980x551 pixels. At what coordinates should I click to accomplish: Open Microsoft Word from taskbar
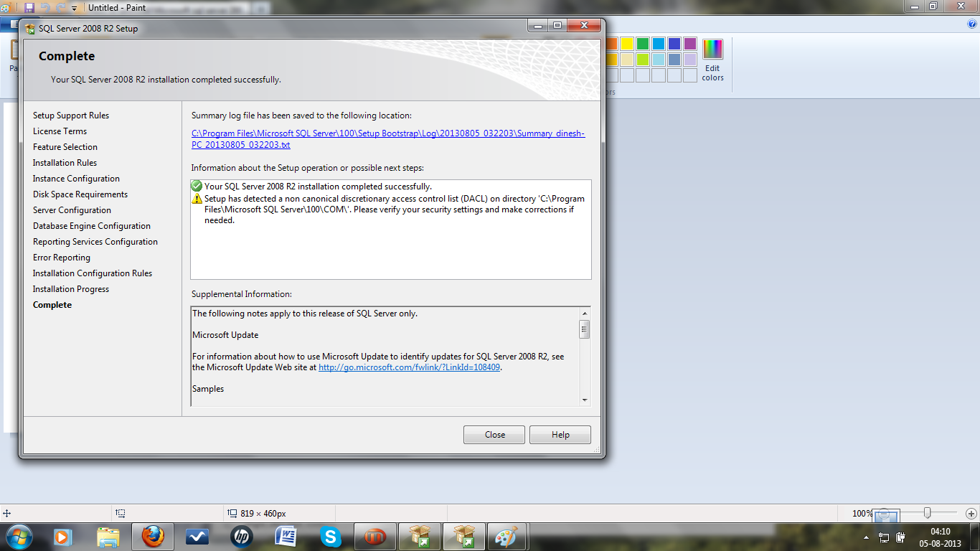tap(286, 536)
